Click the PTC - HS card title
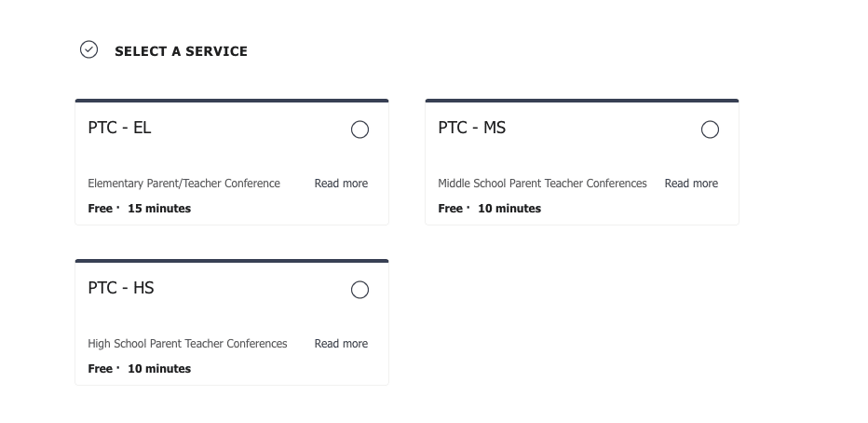The width and height of the screenshot is (868, 423). pos(121,287)
